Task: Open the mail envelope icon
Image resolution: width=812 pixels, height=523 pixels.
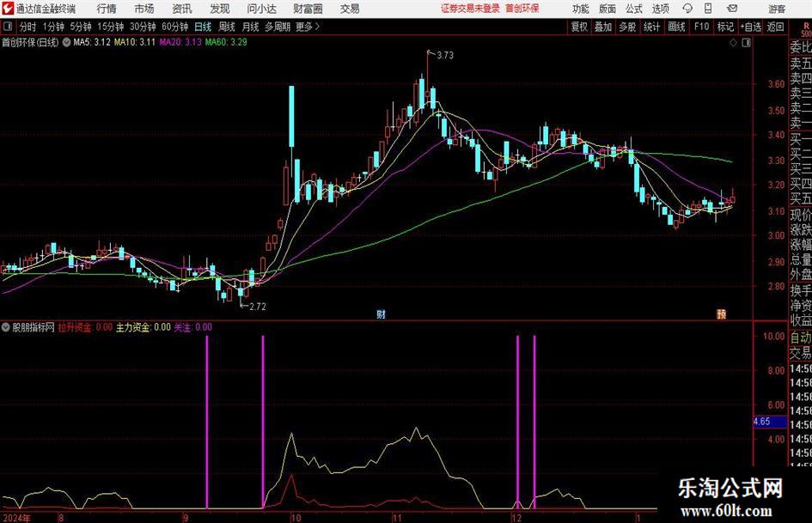Action: (x=732, y=9)
